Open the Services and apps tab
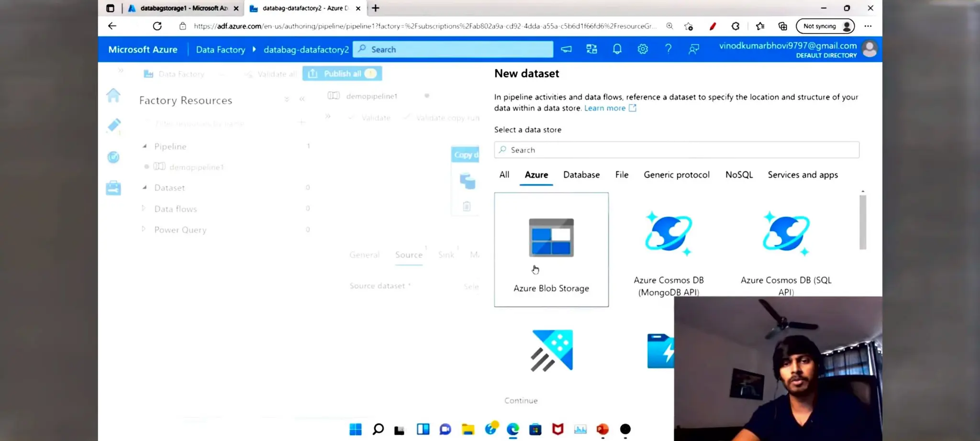 point(803,175)
